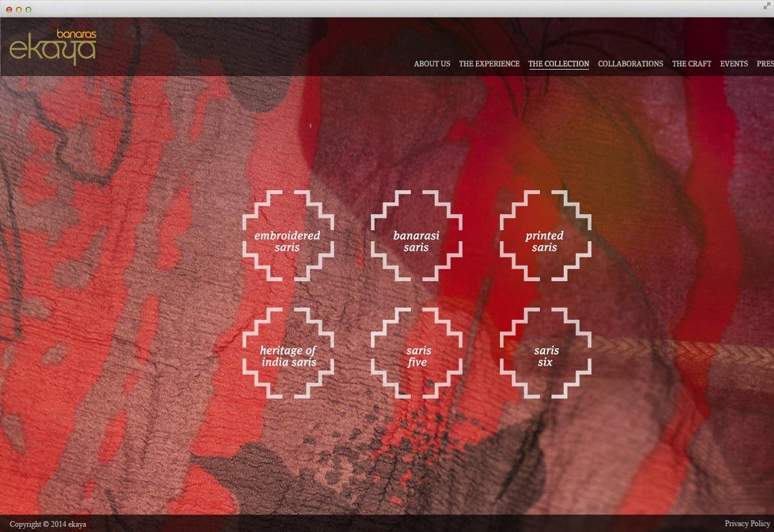Click the ekaya banaras logo

click(53, 46)
